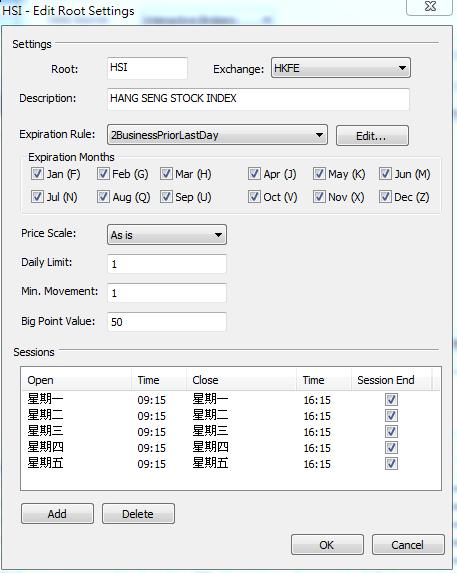
Task: Click the Edit... button for expiration rule
Action: (372, 136)
